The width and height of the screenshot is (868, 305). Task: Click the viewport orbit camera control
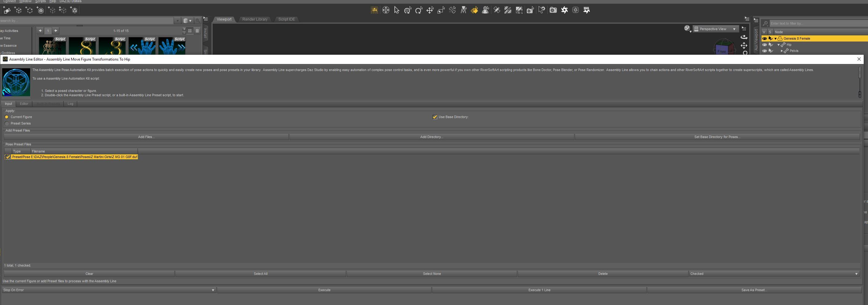[744, 37]
